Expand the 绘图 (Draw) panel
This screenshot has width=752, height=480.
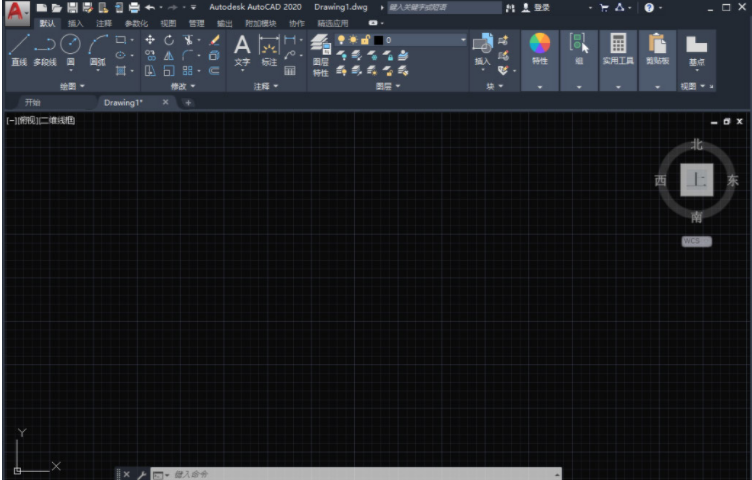click(72, 87)
